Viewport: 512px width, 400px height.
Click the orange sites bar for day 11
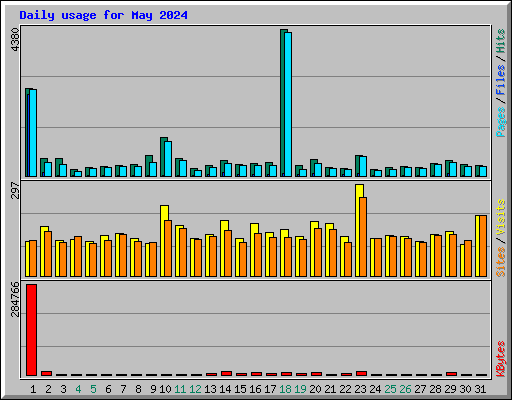[x=183, y=252]
